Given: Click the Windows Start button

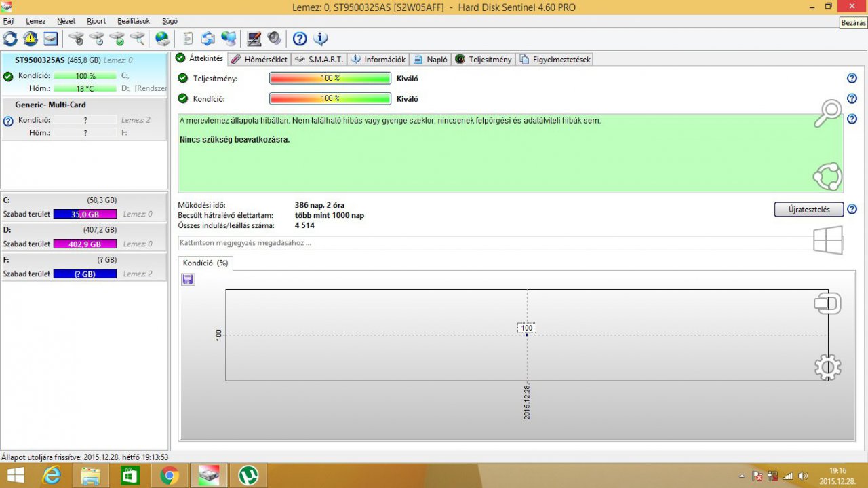Looking at the screenshot, I should 15,476.
